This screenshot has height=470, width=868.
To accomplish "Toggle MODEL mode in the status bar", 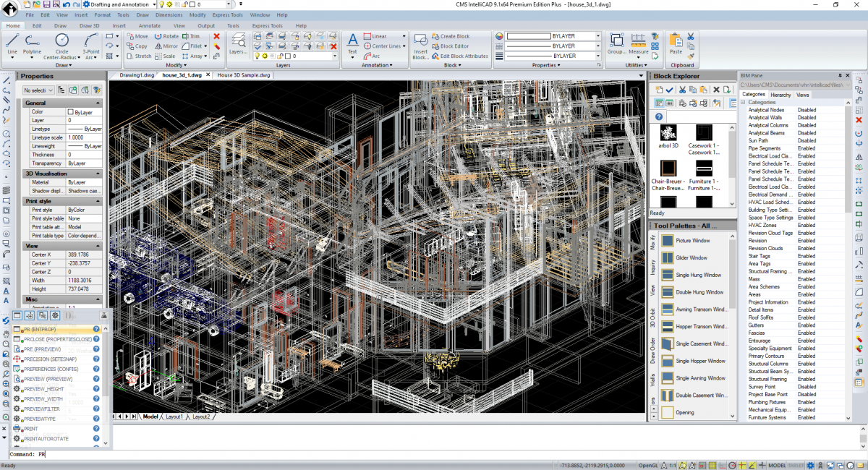I will click(778, 465).
